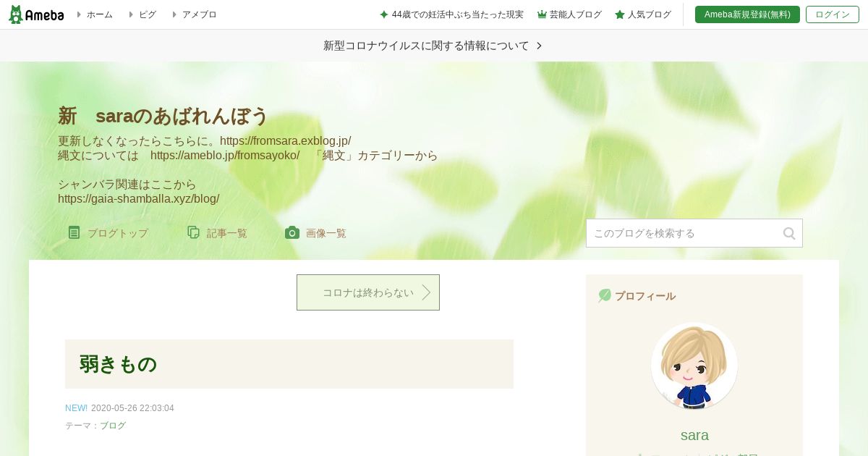Click triangle marker before アメブロ

[174, 14]
